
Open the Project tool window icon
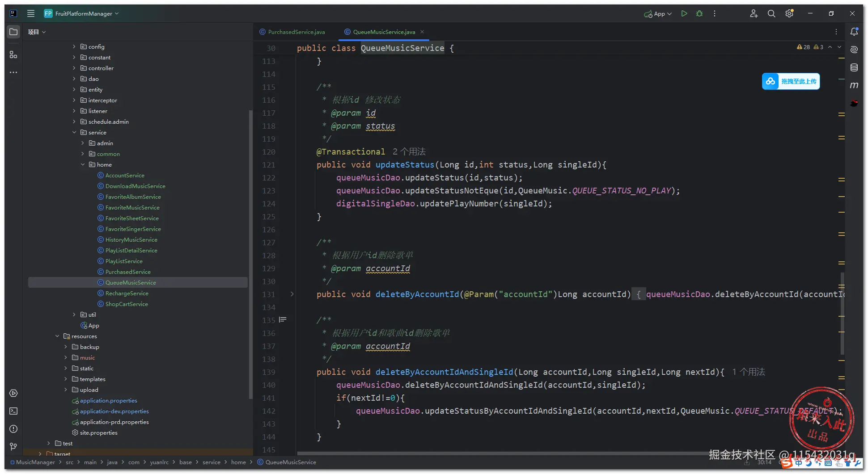[13, 32]
